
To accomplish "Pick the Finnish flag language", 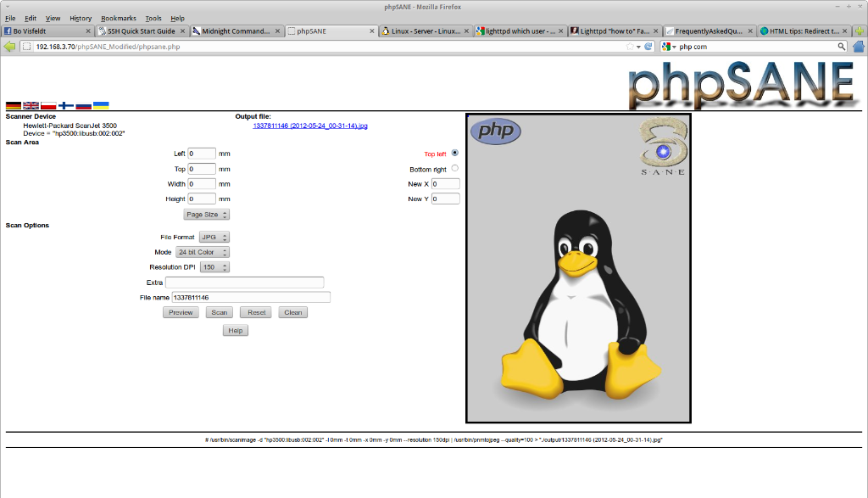I will (66, 105).
